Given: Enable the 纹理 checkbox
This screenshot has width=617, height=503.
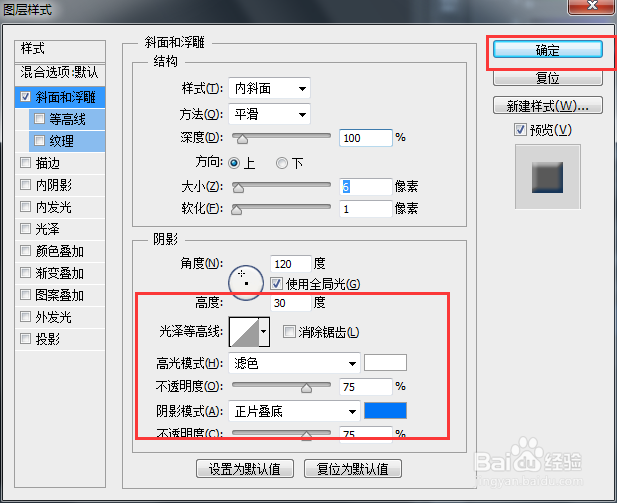Looking at the screenshot, I should pyautogui.click(x=39, y=141).
